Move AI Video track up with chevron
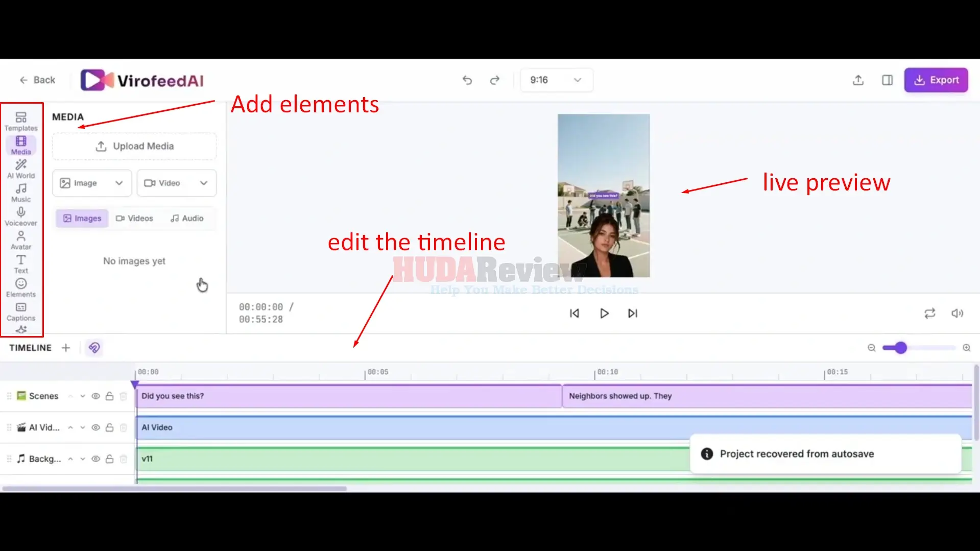 click(70, 427)
